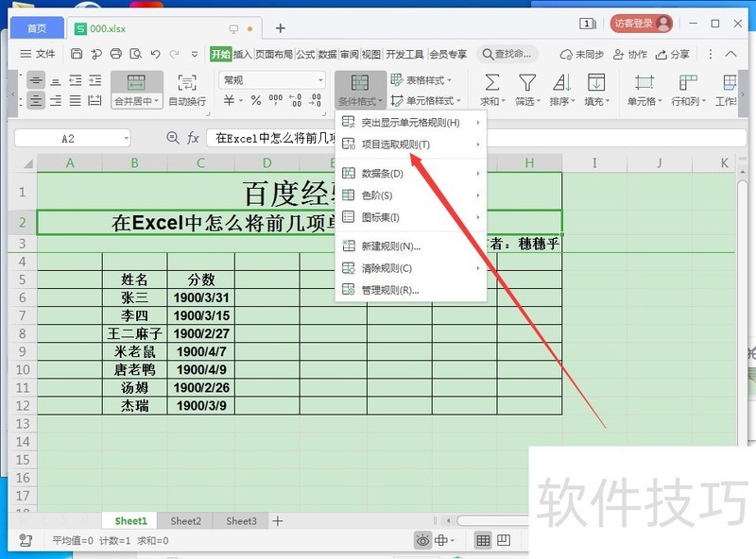
Task: Switch to page layout view icon
Action: (504, 540)
